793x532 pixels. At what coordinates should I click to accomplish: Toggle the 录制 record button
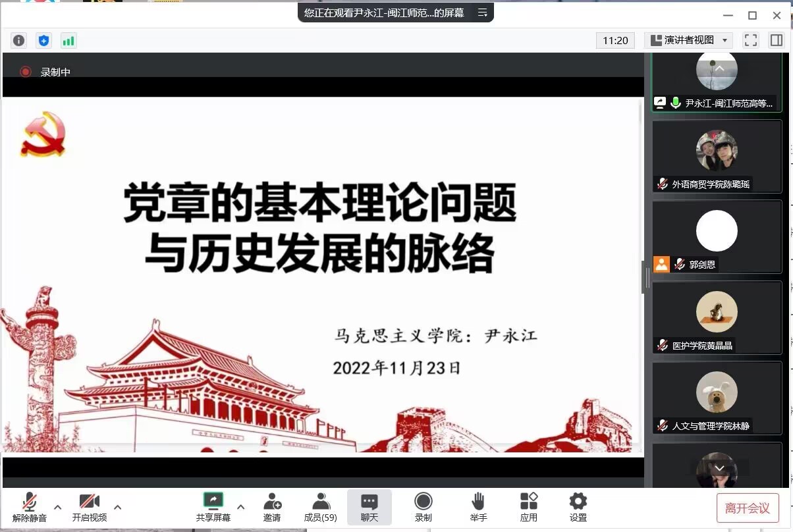point(424,507)
